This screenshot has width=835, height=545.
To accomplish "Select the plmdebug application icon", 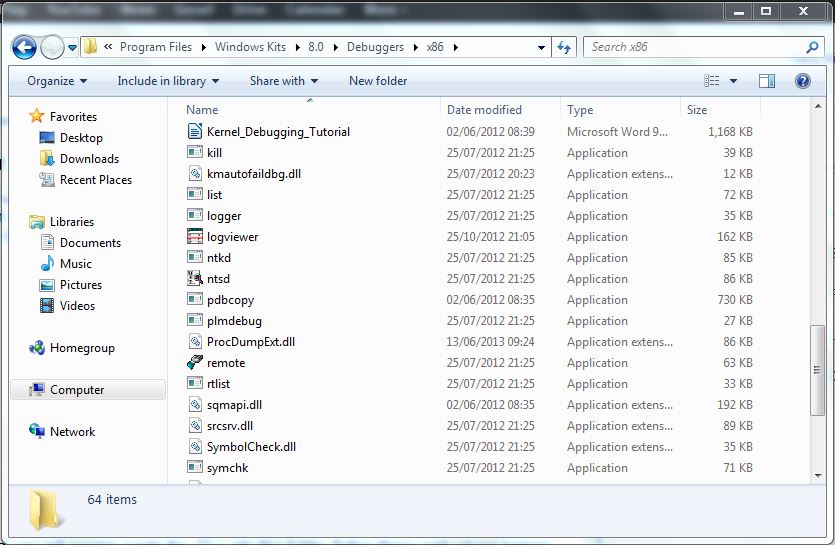I will pos(195,320).
